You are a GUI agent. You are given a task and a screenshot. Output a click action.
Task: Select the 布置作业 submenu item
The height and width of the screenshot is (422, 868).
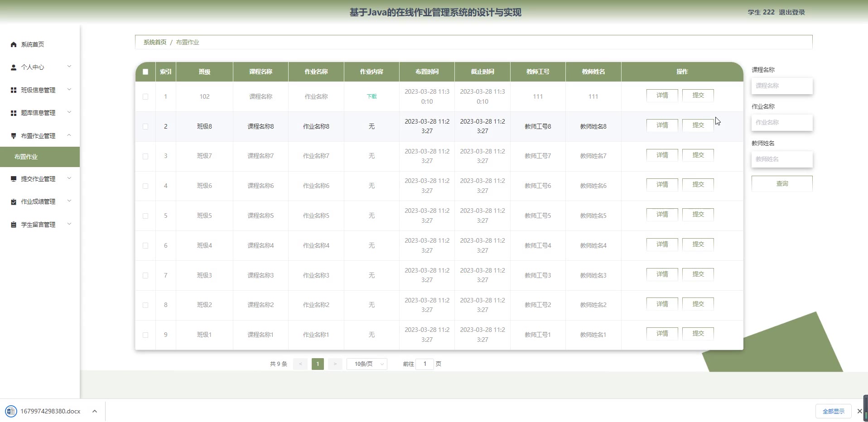[x=40, y=157]
